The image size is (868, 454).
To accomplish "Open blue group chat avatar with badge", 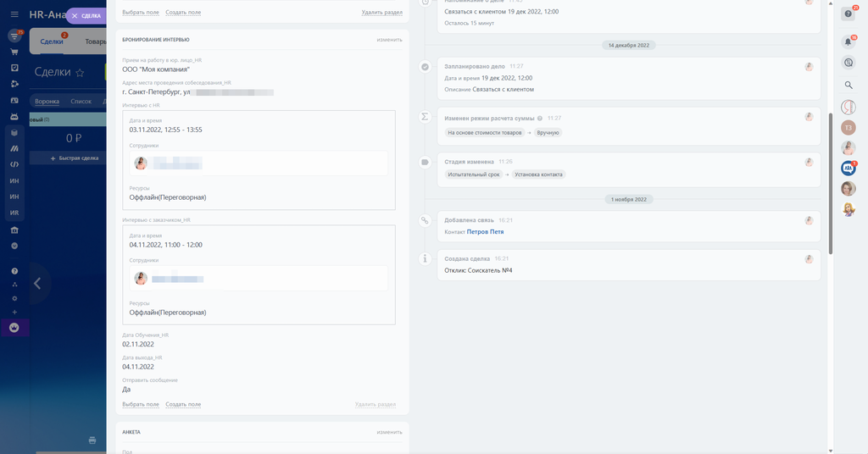I will tap(848, 168).
